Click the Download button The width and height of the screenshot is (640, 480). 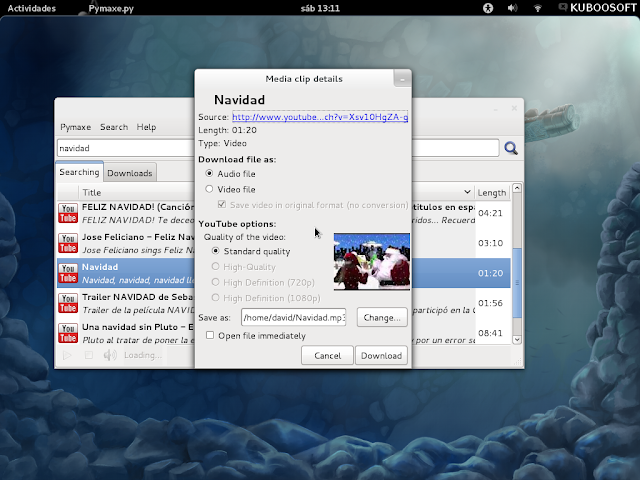coord(381,356)
